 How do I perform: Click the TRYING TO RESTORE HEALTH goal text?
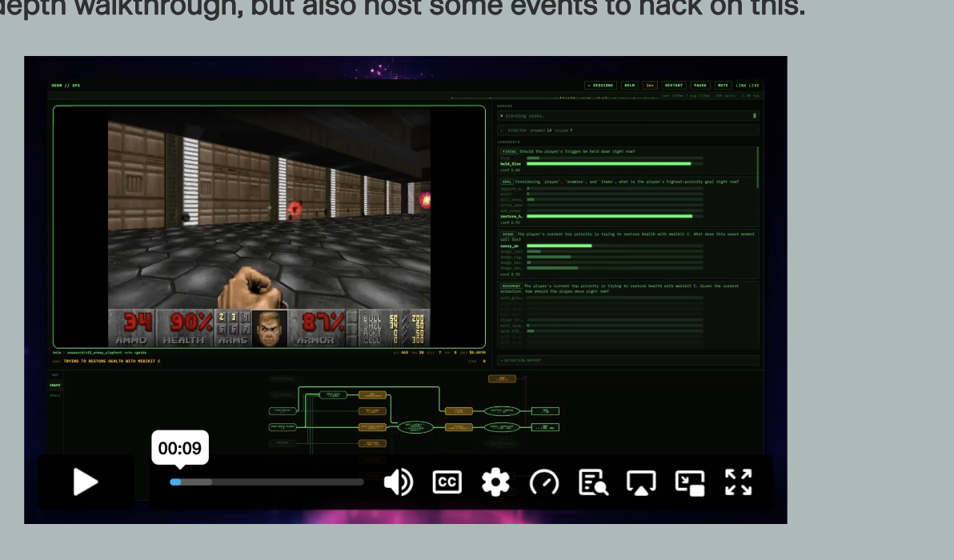[112, 361]
